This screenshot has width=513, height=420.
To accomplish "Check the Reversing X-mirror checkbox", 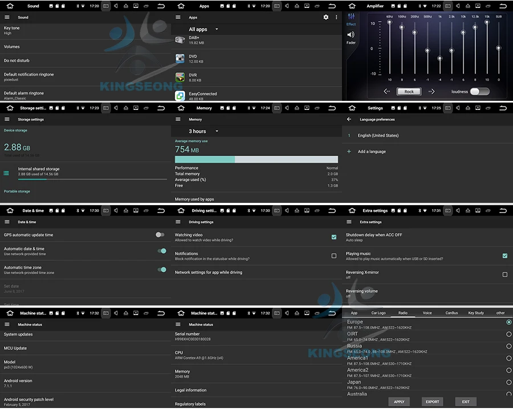I will (x=505, y=275).
